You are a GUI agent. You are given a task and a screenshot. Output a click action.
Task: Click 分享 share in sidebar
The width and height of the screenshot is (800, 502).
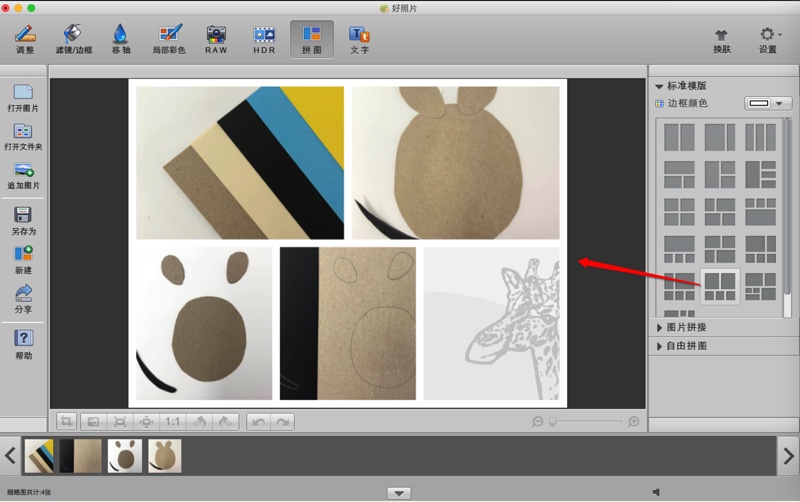[x=23, y=299]
